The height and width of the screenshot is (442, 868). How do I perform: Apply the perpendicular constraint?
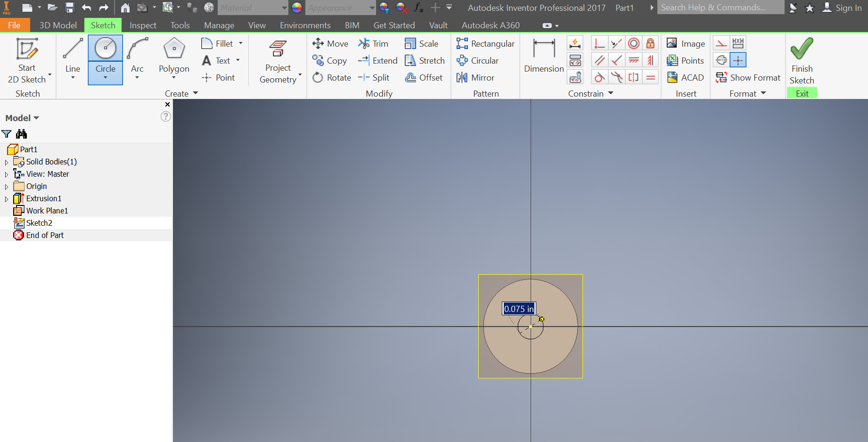pyautogui.click(x=616, y=60)
